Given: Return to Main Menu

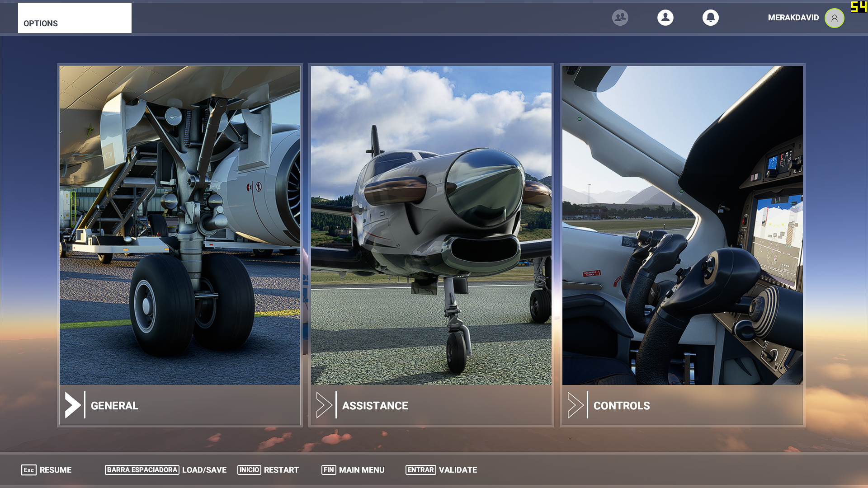Looking at the screenshot, I should click(x=361, y=470).
